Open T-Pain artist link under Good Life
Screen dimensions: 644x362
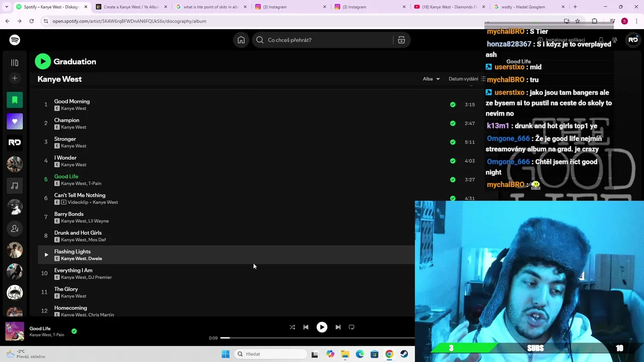click(x=95, y=184)
